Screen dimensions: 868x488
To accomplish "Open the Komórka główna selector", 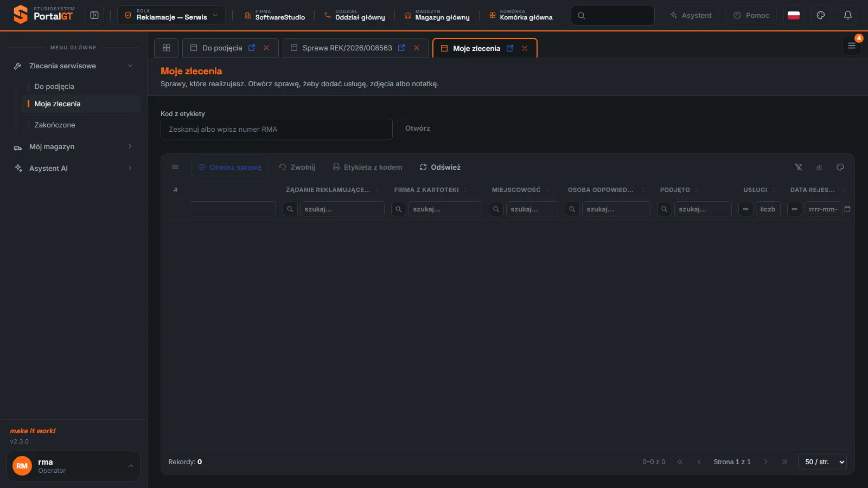I will coord(521,15).
